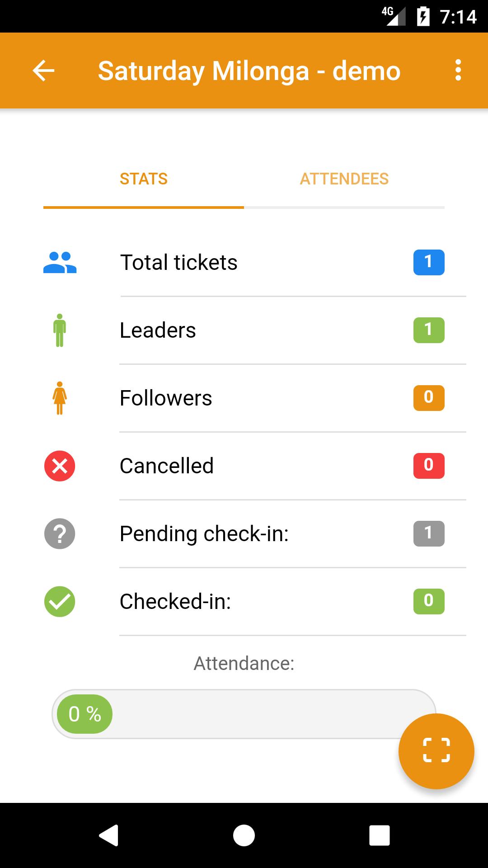The height and width of the screenshot is (868, 488).
Task: Open the QR scan floating button
Action: (436, 751)
